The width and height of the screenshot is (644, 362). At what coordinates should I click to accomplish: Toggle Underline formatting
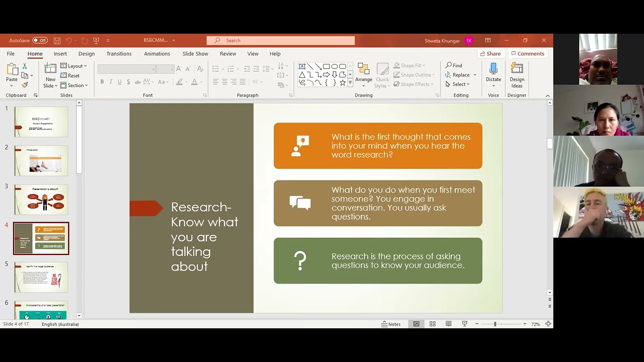point(119,82)
